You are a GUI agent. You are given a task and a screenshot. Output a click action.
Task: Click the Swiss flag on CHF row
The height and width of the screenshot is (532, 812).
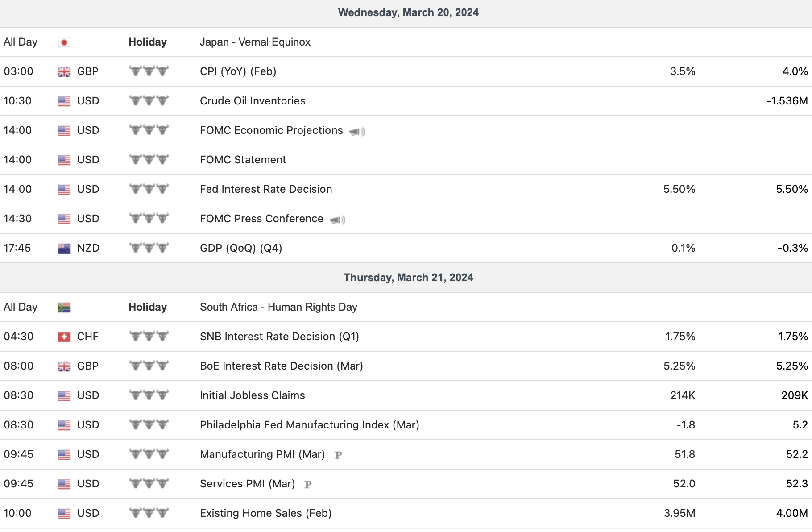point(64,337)
